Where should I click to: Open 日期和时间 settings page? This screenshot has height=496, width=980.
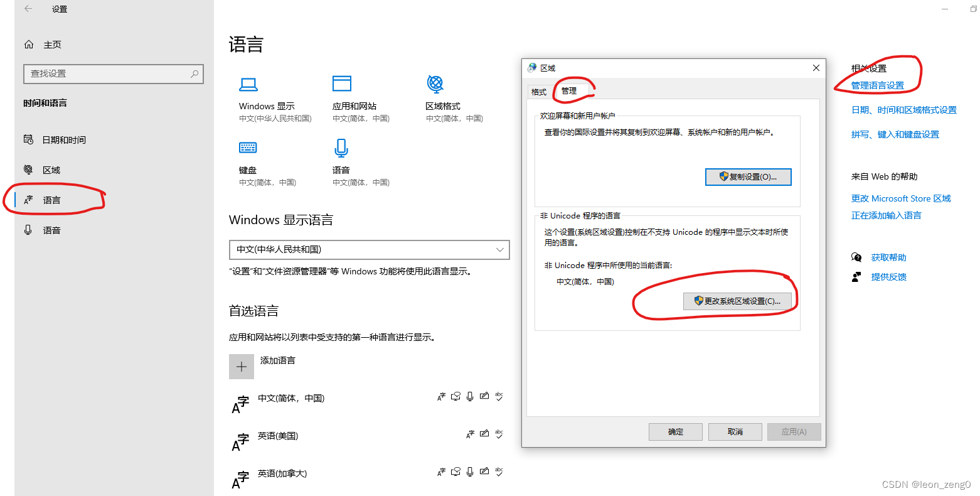coord(63,140)
